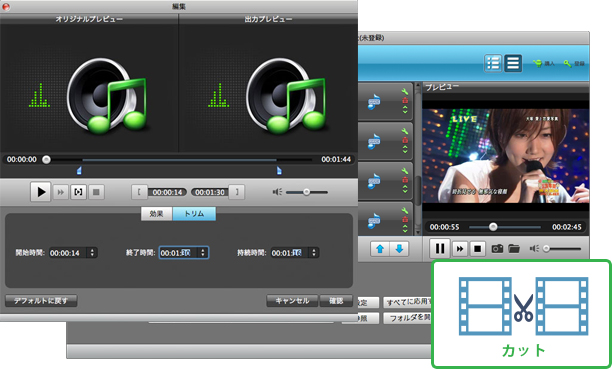Switch main window to simple list view

(513, 63)
